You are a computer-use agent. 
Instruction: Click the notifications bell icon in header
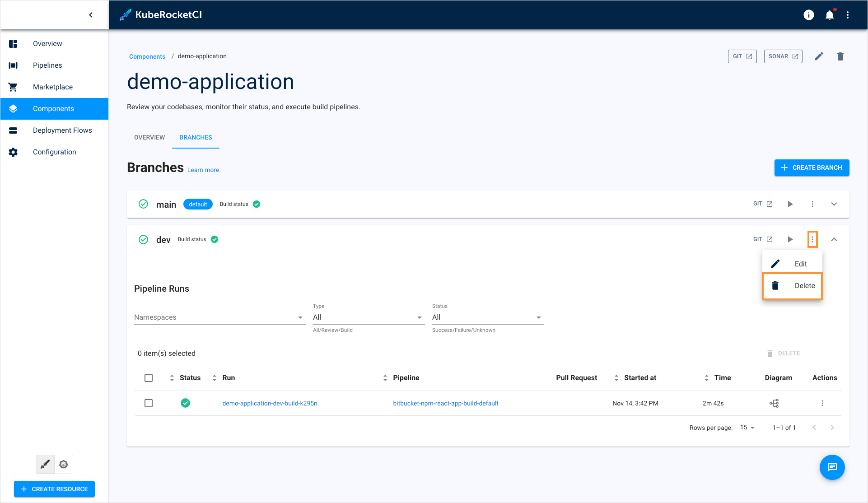(x=830, y=15)
